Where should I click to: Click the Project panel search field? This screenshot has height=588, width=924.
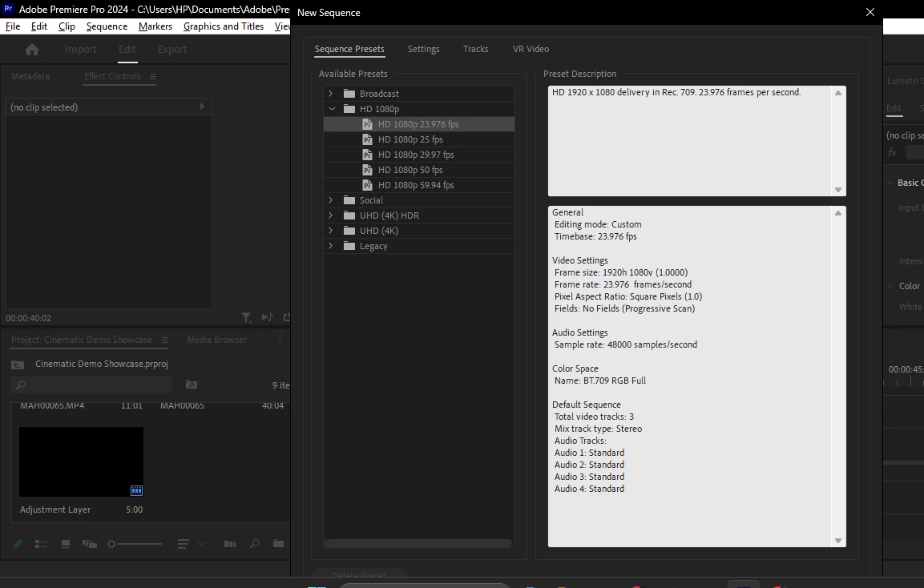pyautogui.click(x=91, y=385)
